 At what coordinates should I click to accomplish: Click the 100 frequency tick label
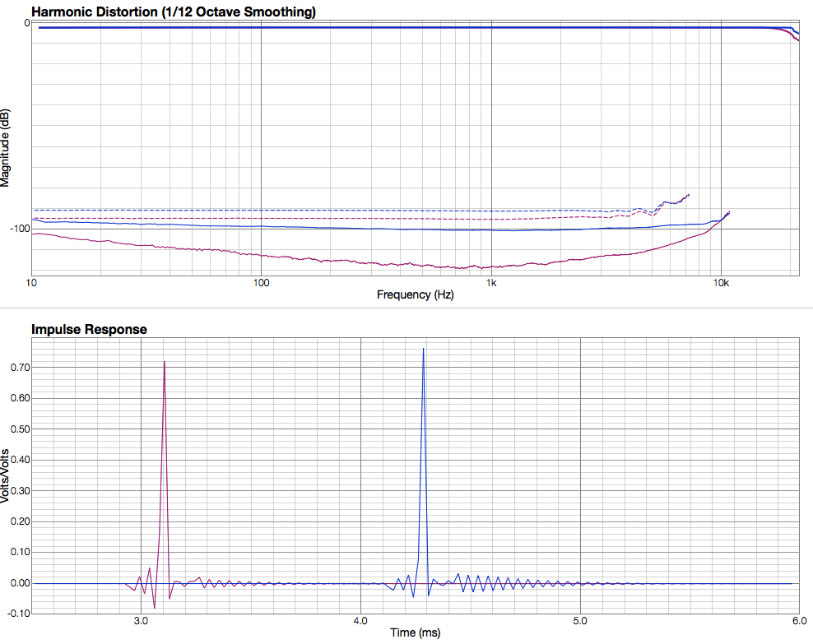coord(262,283)
